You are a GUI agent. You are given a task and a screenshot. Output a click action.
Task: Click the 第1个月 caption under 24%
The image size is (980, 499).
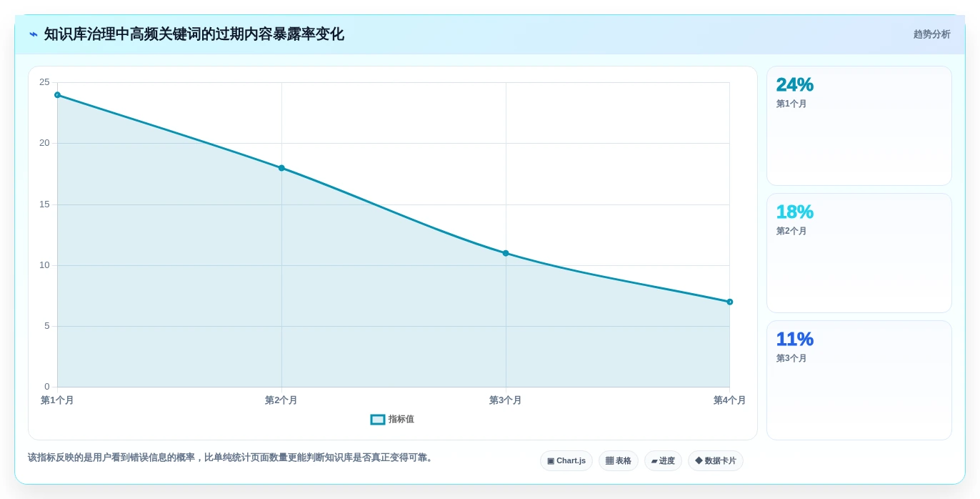click(x=791, y=104)
